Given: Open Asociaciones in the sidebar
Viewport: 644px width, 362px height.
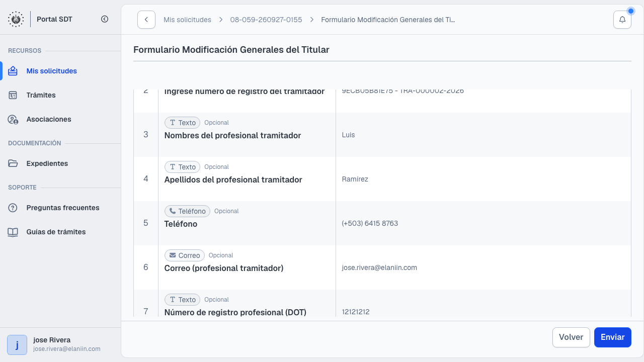Looking at the screenshot, I should click(60, 119).
